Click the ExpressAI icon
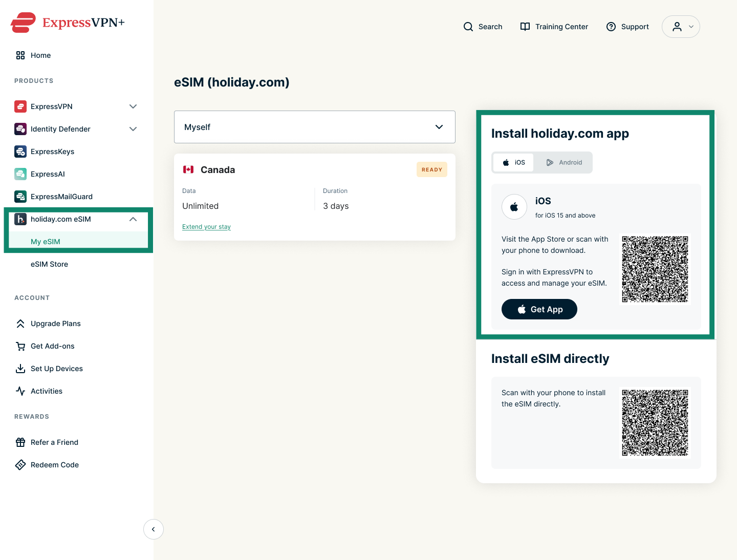 click(20, 174)
